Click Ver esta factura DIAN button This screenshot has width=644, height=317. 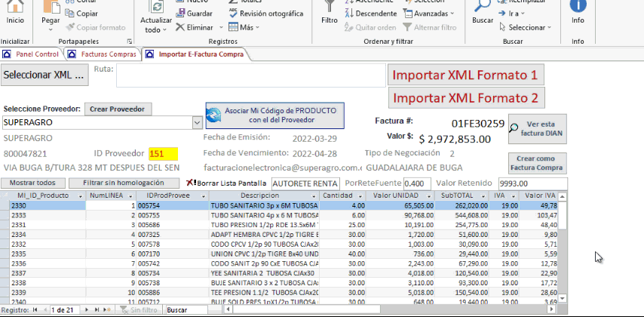click(539, 129)
